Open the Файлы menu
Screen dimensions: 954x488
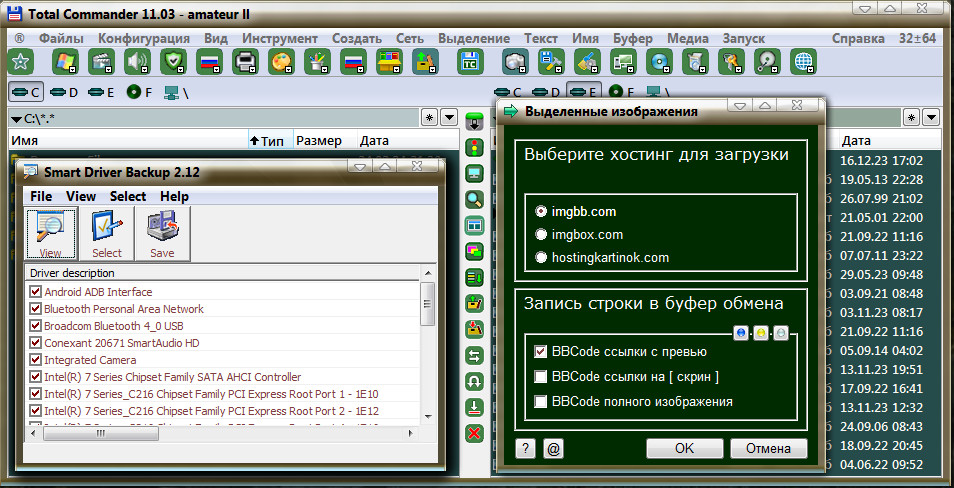pos(61,38)
